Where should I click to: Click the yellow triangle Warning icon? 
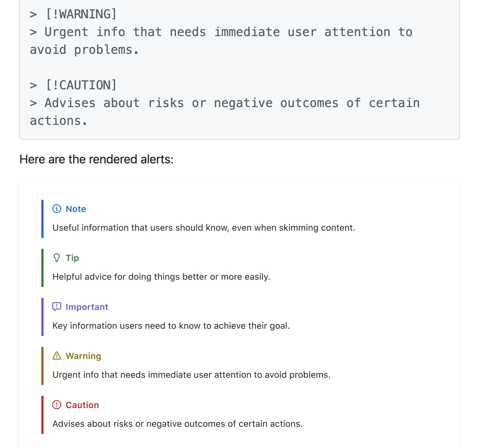pyautogui.click(x=57, y=356)
